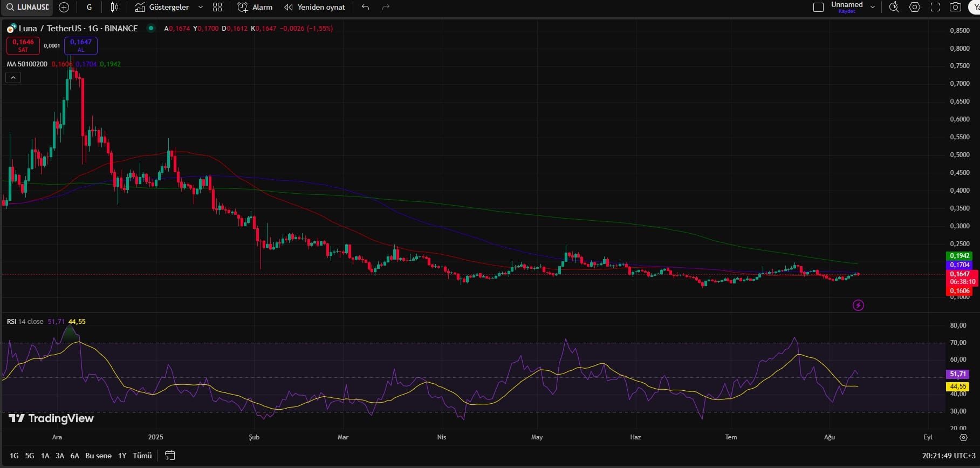This screenshot has height=468, width=980.
Task: Click the Ağu label on time axis
Action: click(830, 437)
